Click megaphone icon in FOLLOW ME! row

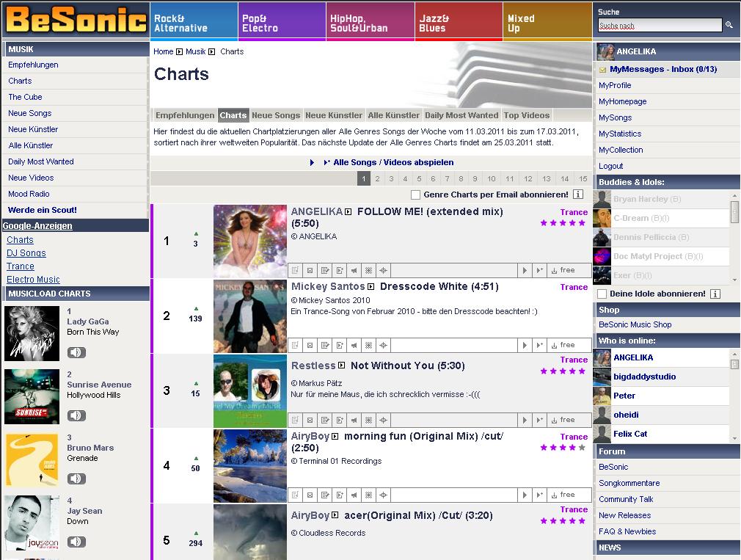pyautogui.click(x=354, y=270)
